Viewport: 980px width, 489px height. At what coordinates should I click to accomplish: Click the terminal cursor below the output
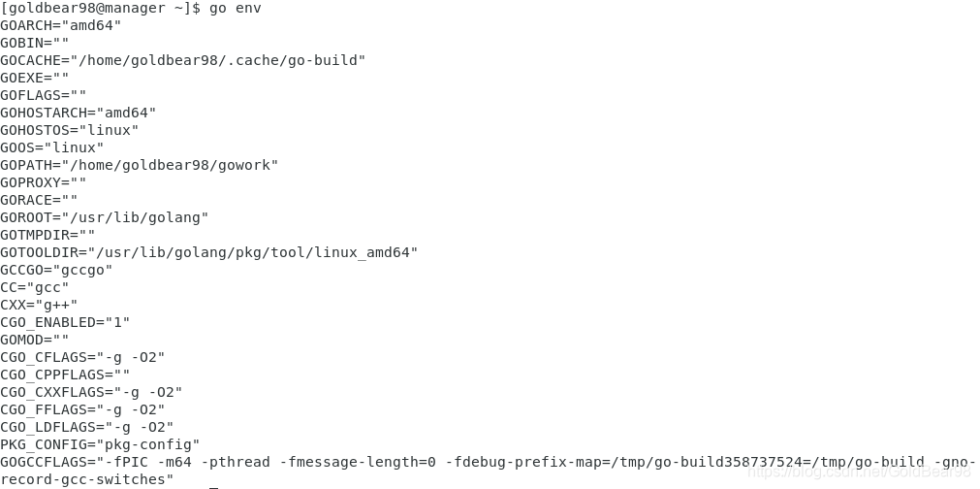[x=214, y=487]
